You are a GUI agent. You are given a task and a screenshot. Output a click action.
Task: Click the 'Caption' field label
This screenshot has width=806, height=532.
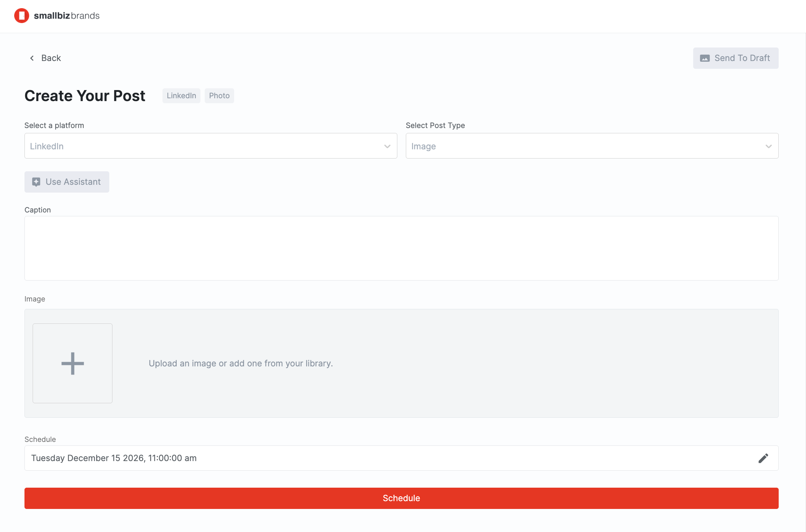[38, 210]
